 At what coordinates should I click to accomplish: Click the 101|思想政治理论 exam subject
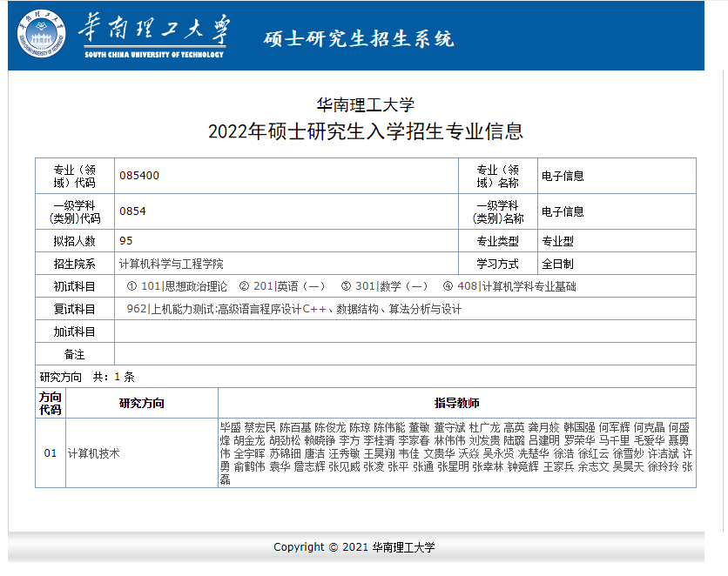(x=177, y=286)
